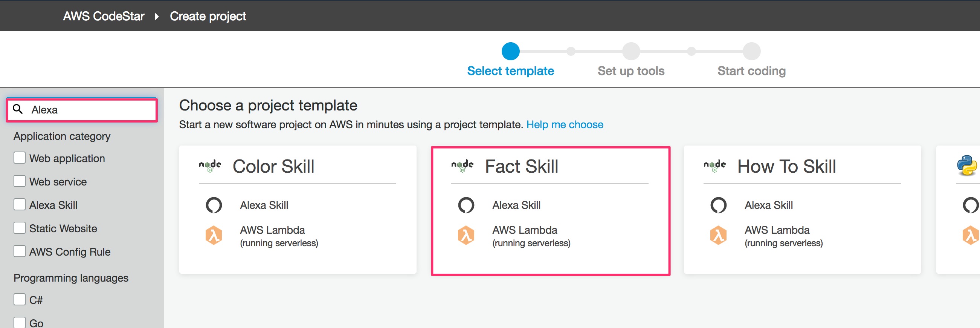
Task: Click the Python logo on the partial card
Action: coord(967,166)
